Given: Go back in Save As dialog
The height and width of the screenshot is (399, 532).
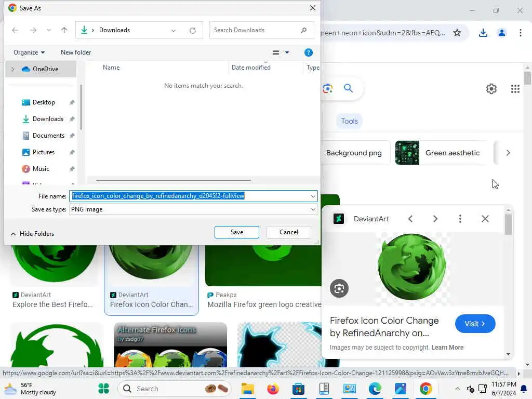Looking at the screenshot, I should click(15, 30).
